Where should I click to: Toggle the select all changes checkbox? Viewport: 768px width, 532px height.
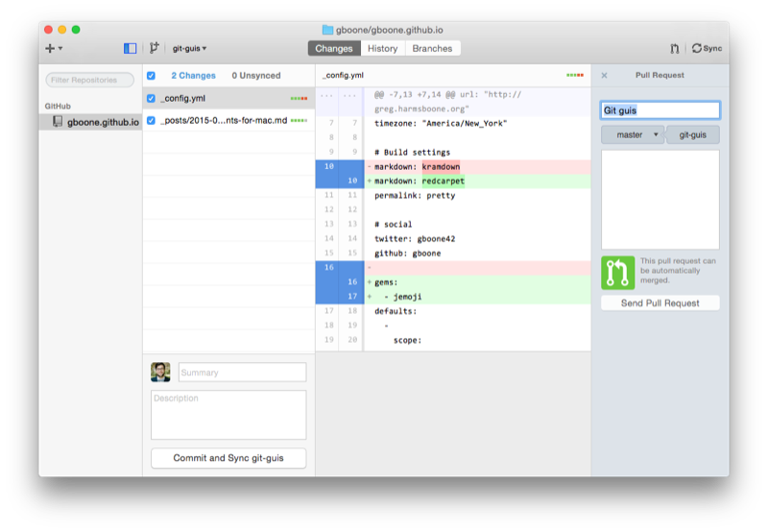tap(151, 76)
